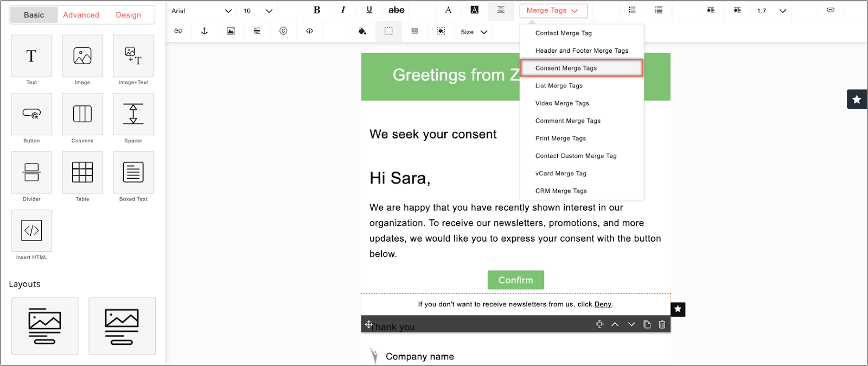Add a Text block element
Viewport: 868px width, 366px height.
tap(31, 56)
